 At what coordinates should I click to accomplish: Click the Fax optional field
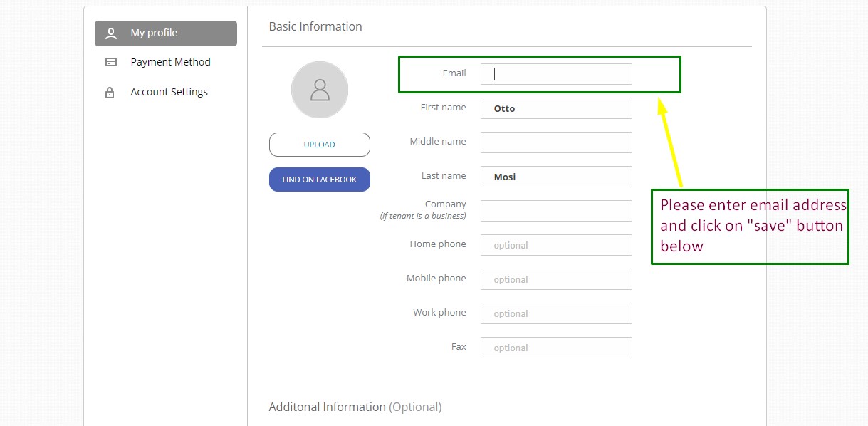tap(556, 348)
